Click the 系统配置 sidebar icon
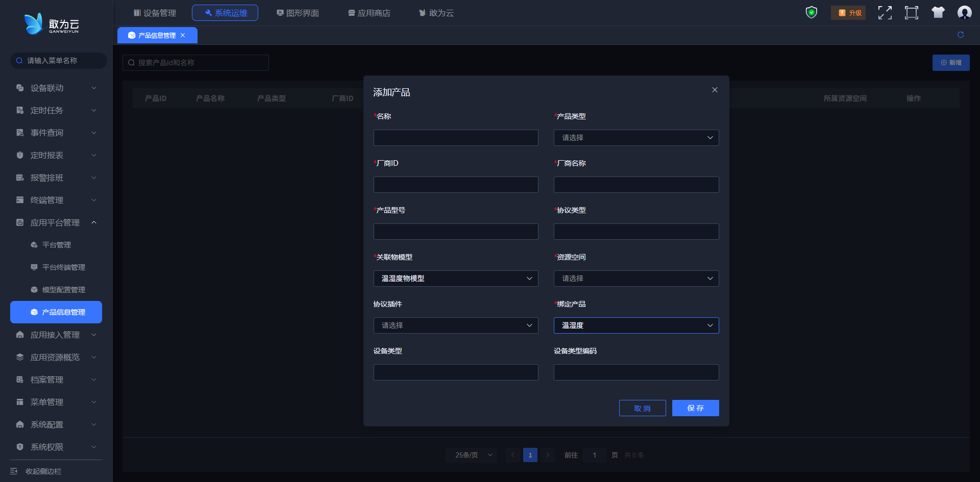The width and height of the screenshot is (980, 482). [x=20, y=424]
